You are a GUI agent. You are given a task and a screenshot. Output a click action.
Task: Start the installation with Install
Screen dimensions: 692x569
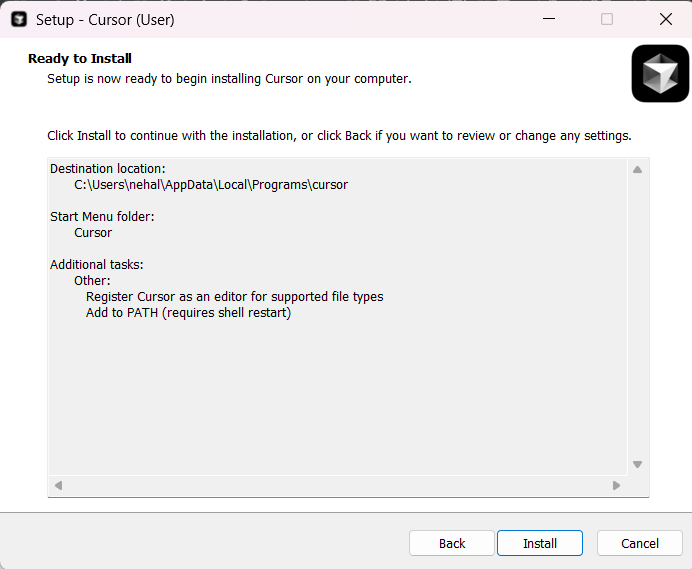(540, 543)
